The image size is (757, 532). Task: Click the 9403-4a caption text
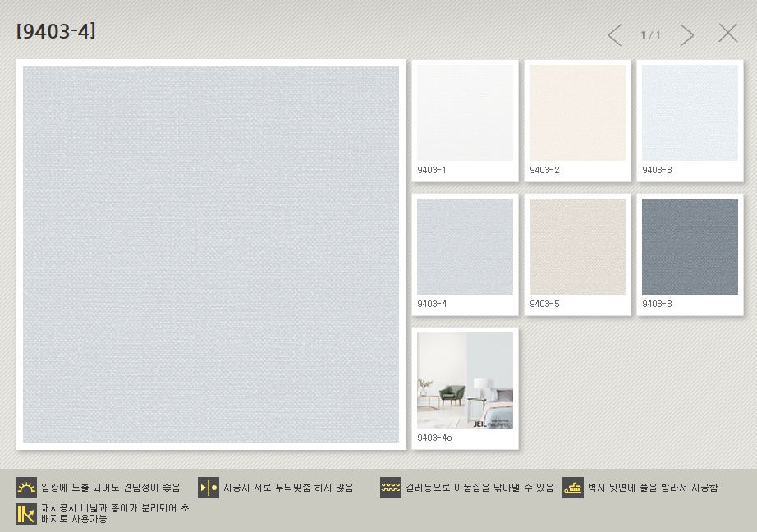click(434, 438)
